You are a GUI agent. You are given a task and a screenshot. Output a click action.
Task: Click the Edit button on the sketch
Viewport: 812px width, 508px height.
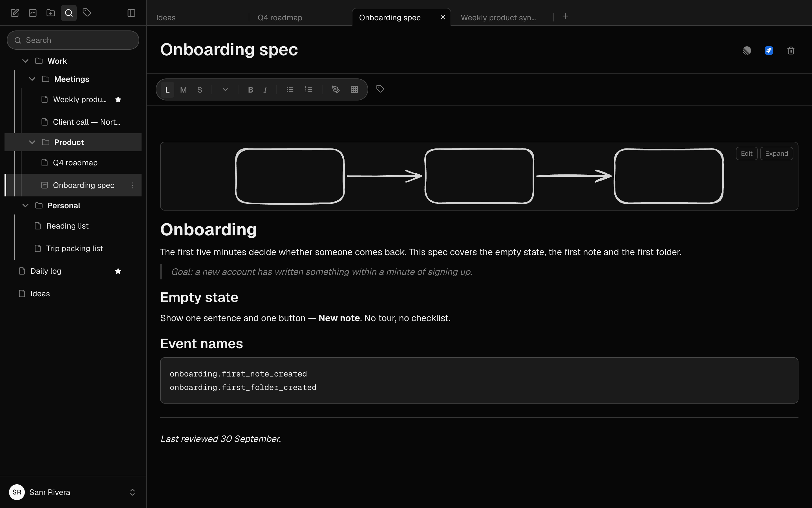(x=747, y=154)
